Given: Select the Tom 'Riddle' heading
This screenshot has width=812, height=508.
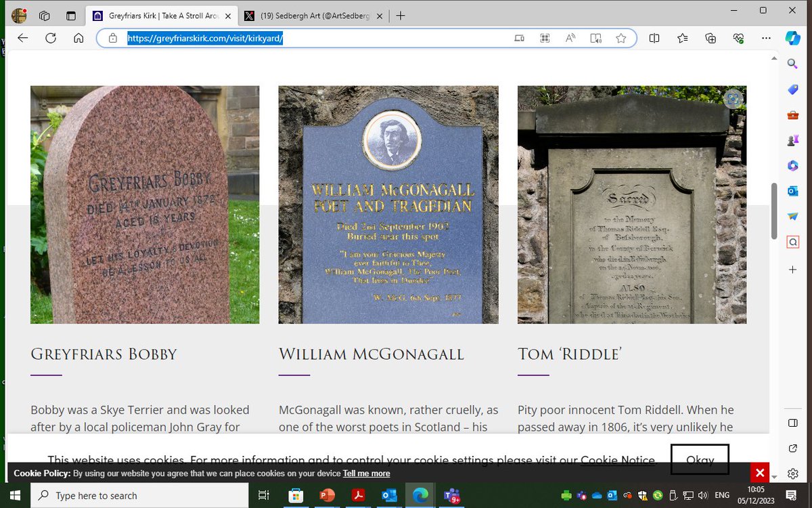Looking at the screenshot, I should pyautogui.click(x=570, y=354).
